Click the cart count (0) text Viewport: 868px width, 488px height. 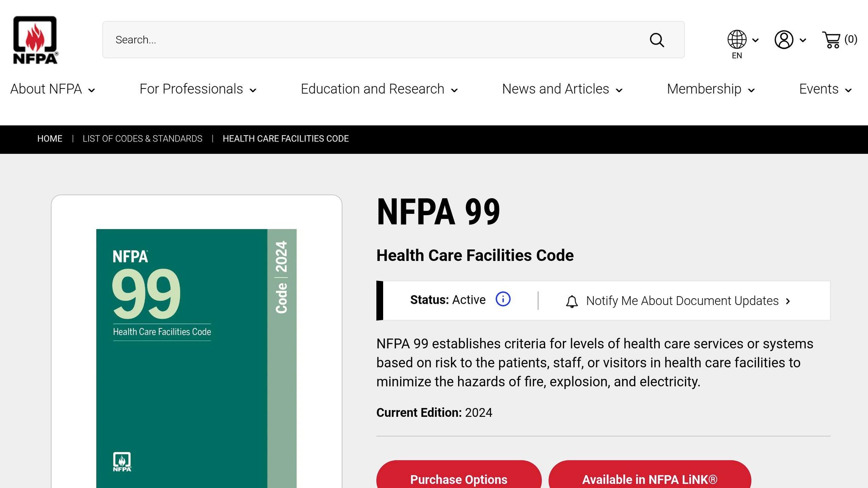click(851, 39)
